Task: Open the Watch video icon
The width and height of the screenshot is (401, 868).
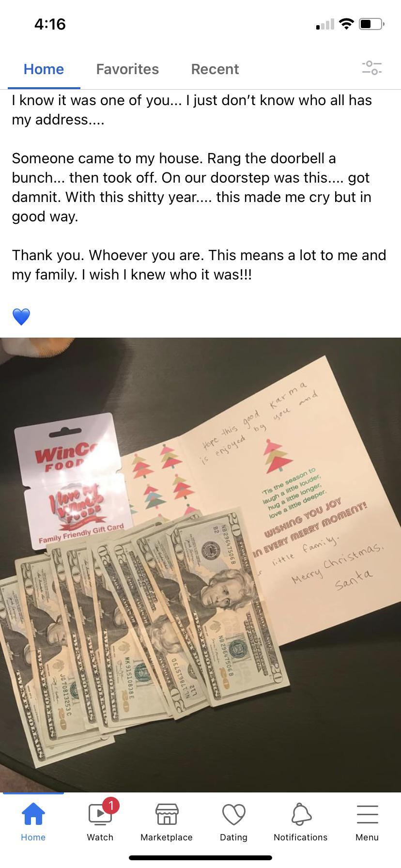Action: (x=100, y=814)
